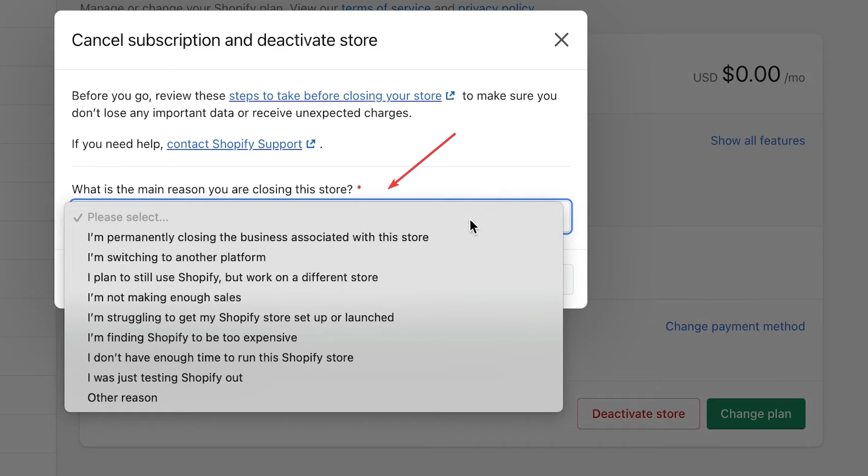The image size is (868, 476).
Task: Pick work on a different store option
Action: 232,277
